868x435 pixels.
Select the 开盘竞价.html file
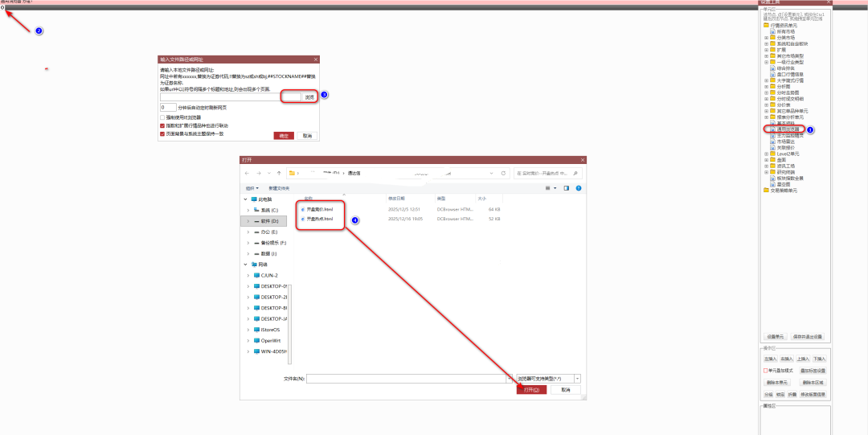tap(321, 208)
